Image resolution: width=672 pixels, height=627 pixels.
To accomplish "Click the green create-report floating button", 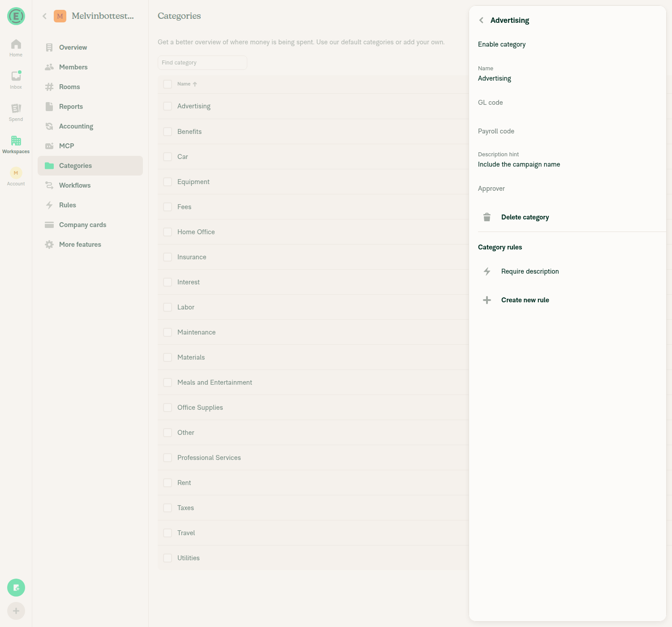I will pos(16,588).
